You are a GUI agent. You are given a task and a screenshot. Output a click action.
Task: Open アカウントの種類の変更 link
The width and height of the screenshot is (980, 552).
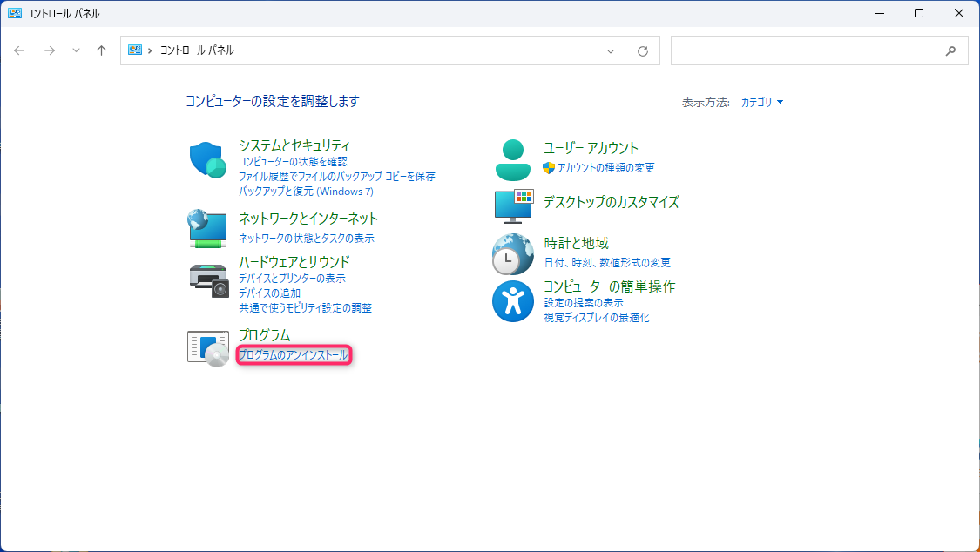pos(605,168)
